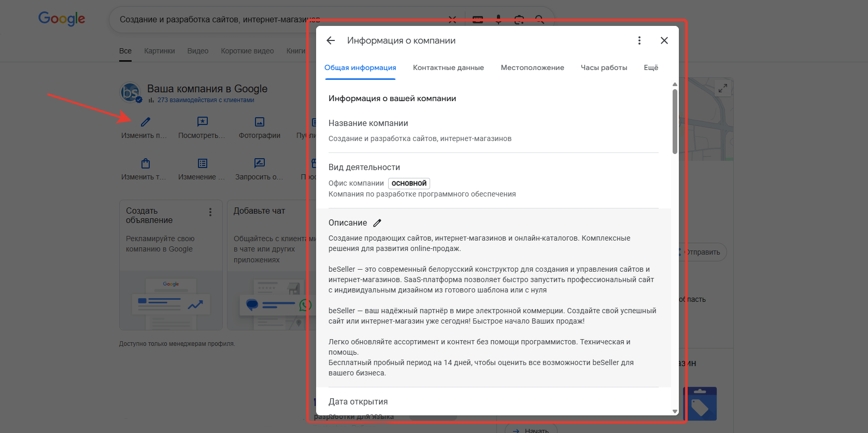
Task: Click the blue price tag thumbnail at bottom right
Action: pyautogui.click(x=701, y=403)
